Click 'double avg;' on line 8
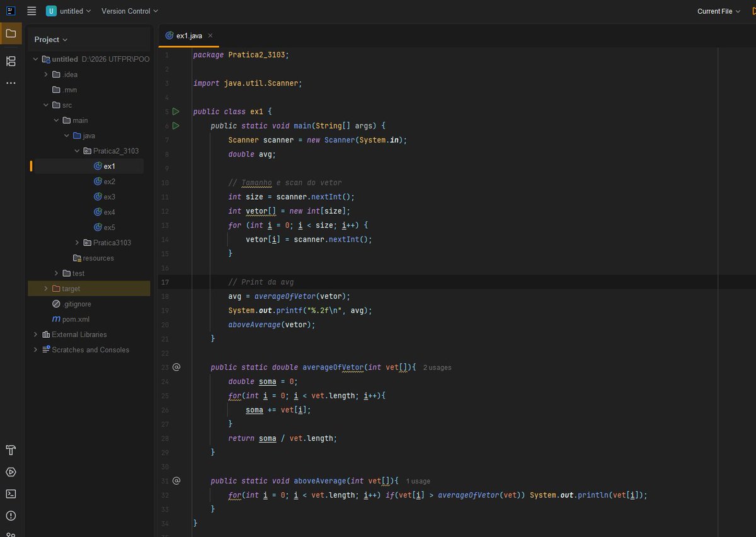Image resolution: width=756 pixels, height=537 pixels. tap(252, 154)
